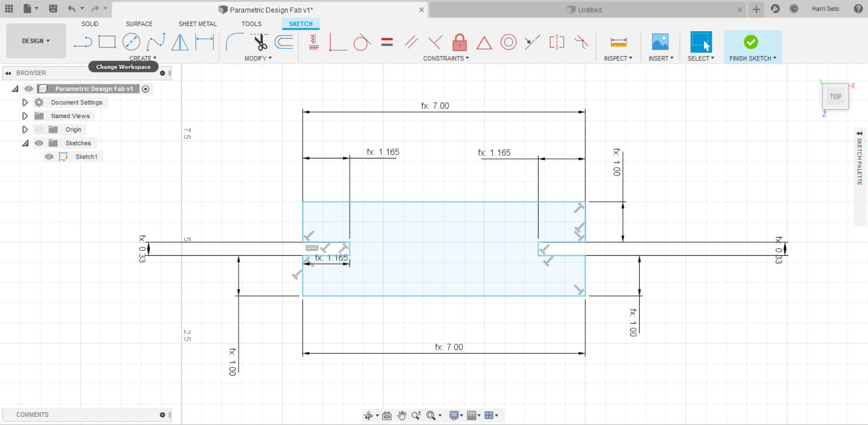
Task: Redo the last undone action
Action: click(95, 9)
